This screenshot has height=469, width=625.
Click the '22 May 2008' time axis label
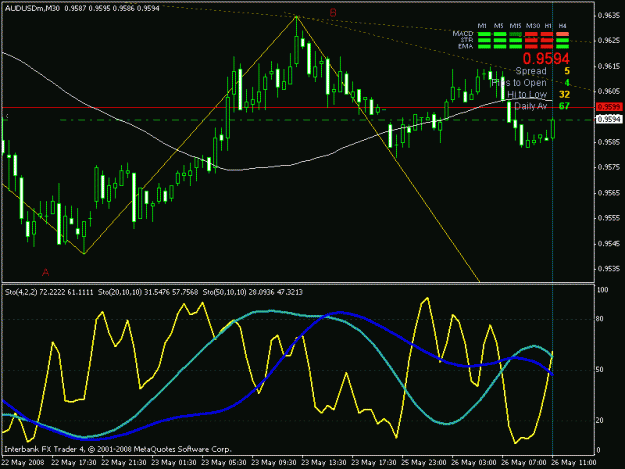point(23,463)
